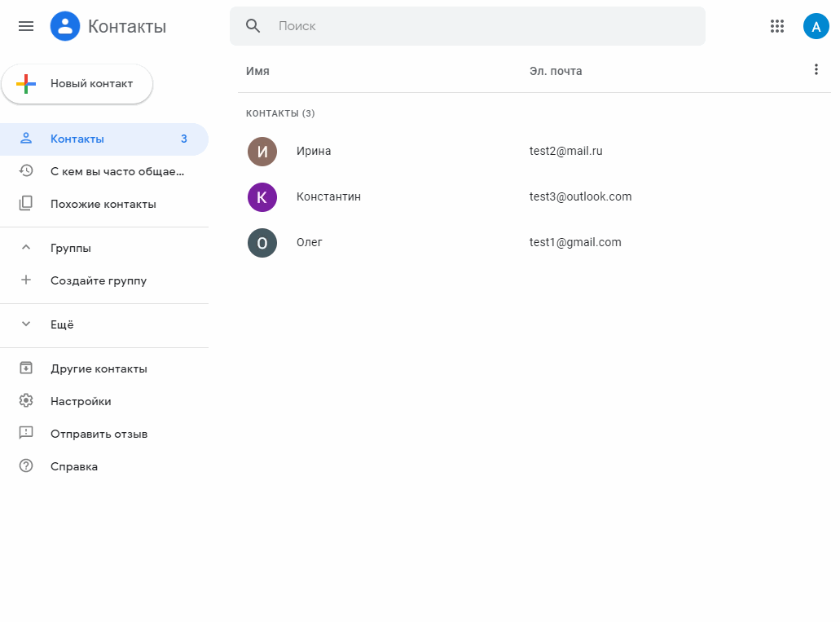The width and height of the screenshot is (840, 622).
Task: Open Настройки
Action: tap(104, 402)
